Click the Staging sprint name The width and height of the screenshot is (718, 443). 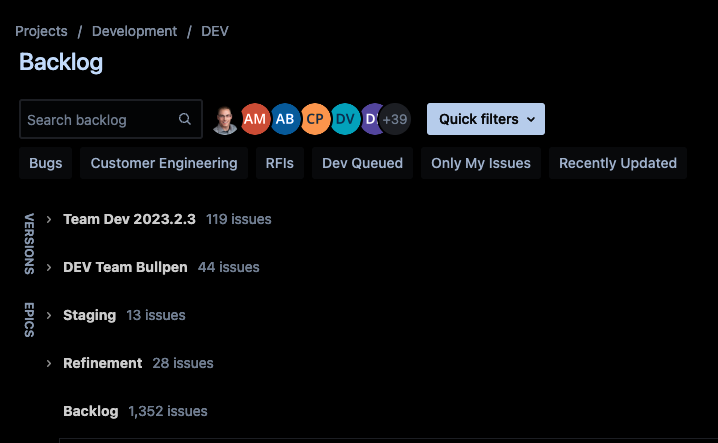[89, 315]
